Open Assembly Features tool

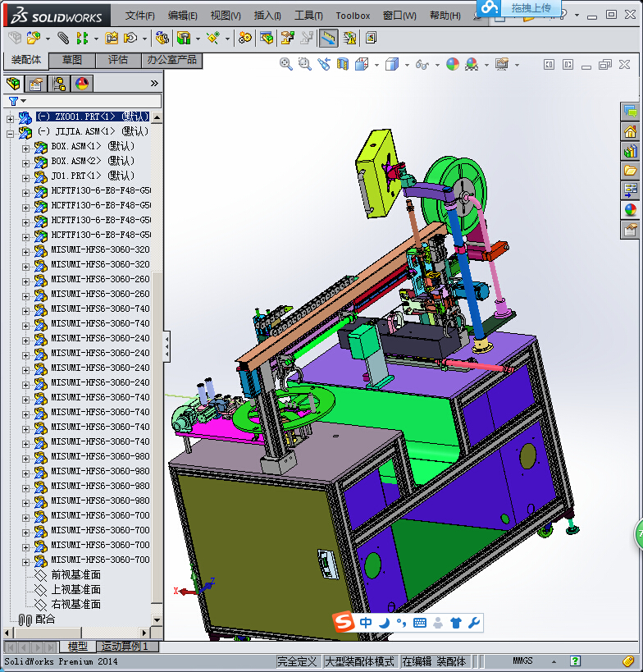184,38
